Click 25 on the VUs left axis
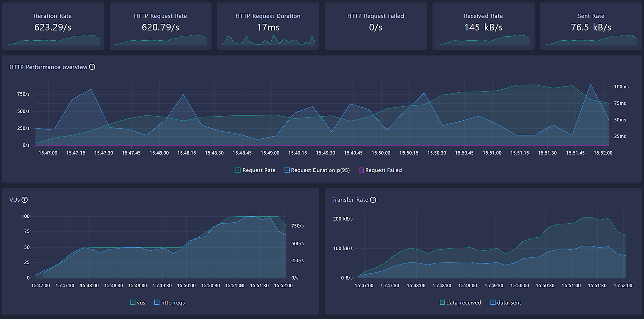This screenshot has width=644, height=319. click(26, 263)
